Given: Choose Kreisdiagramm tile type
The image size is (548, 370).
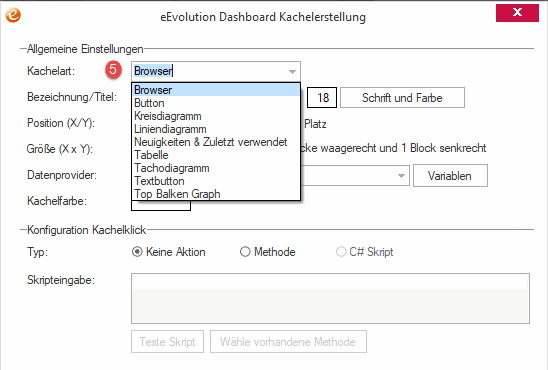Looking at the screenshot, I should 216,116.
